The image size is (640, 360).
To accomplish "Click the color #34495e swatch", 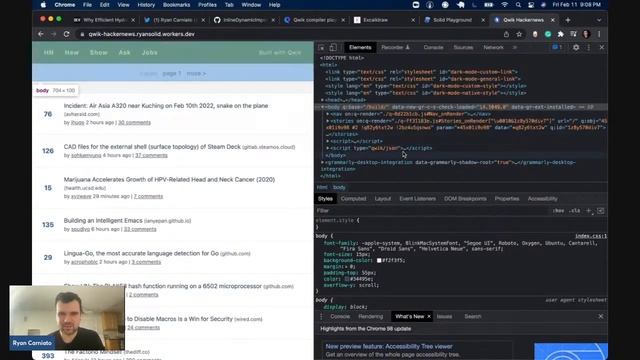I will [347, 279].
